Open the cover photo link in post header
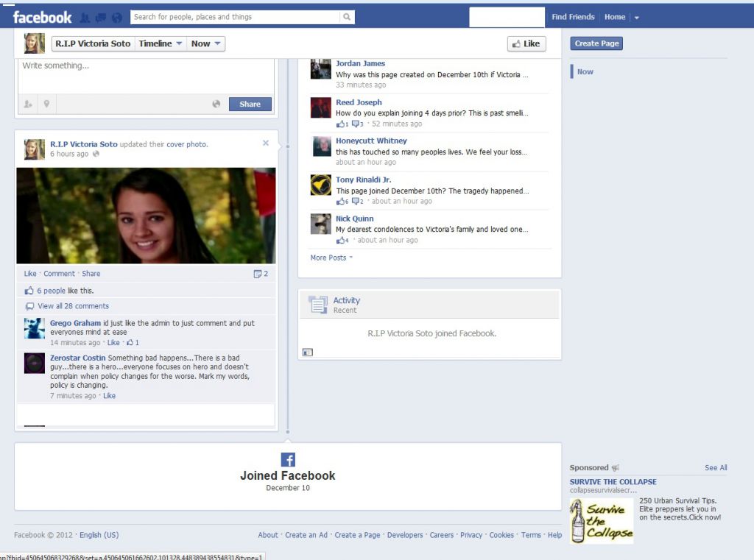 (186, 144)
